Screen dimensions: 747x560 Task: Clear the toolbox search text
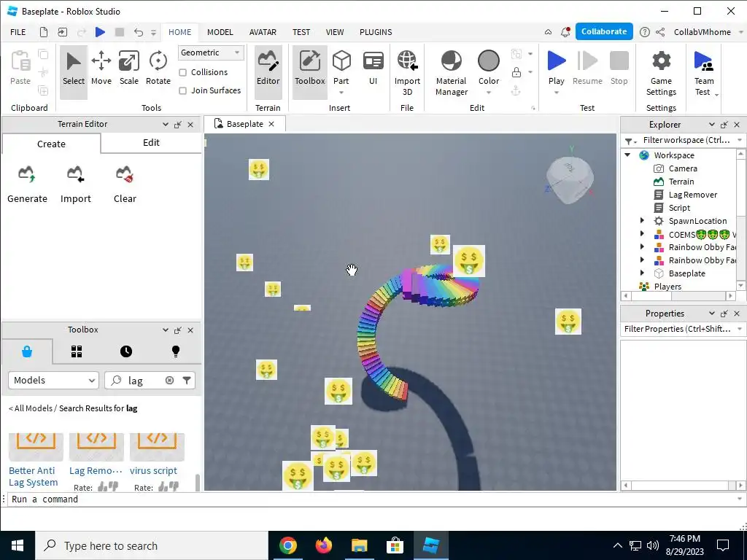point(169,380)
